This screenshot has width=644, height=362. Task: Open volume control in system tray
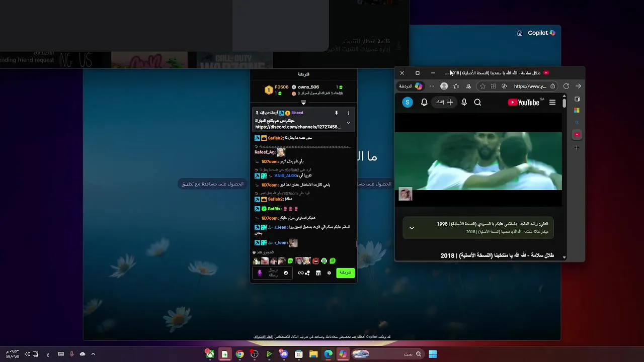[27, 354]
